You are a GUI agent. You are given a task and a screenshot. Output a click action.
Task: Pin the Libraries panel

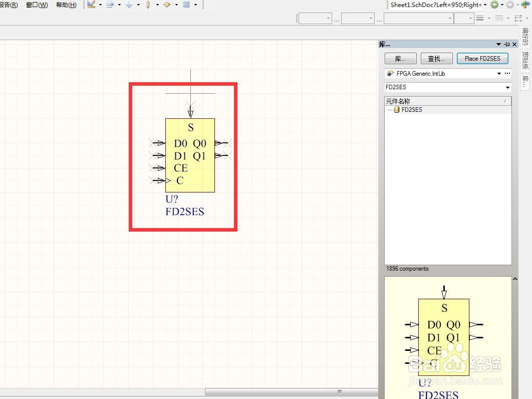click(507, 44)
